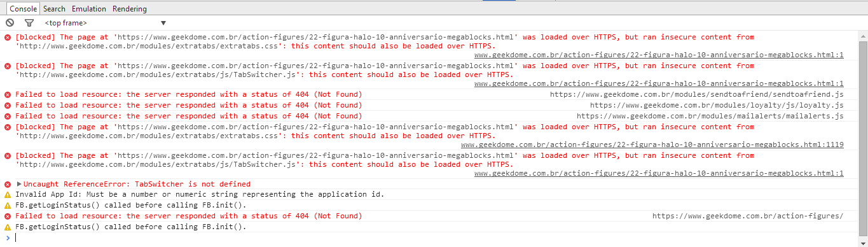
Task: Click the Invalid App Id warning icon
Action: click(8, 195)
